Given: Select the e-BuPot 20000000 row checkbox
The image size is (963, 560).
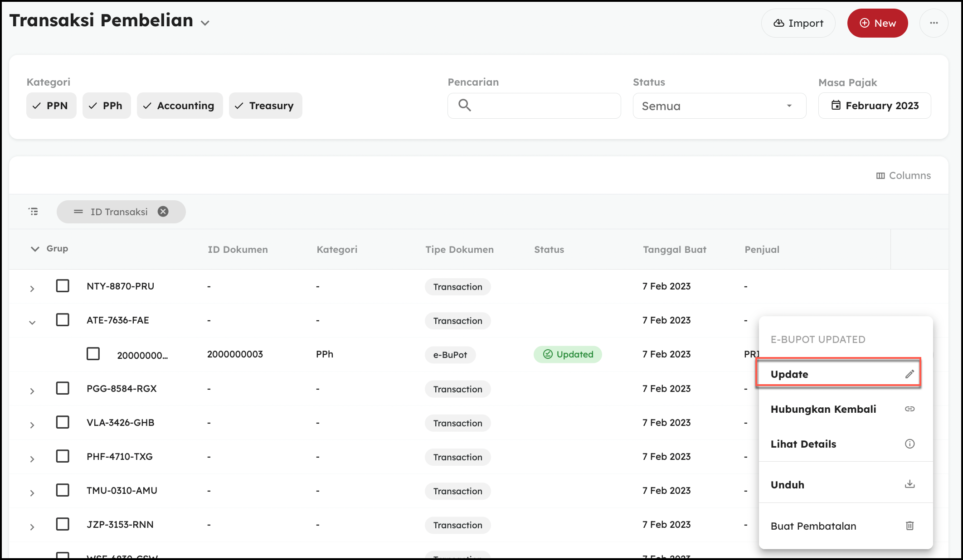Looking at the screenshot, I should [x=93, y=354].
